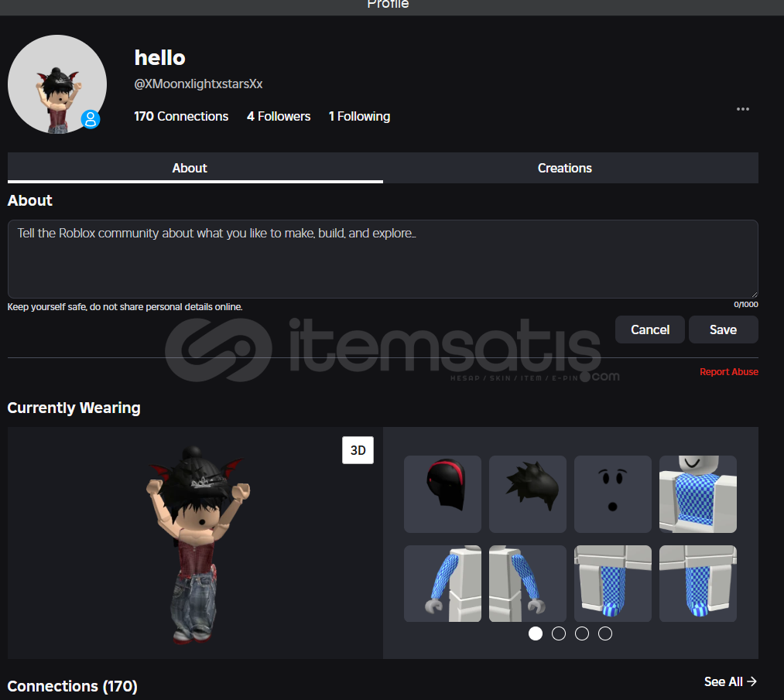This screenshot has height=700, width=784.
Task: Click the 0/1000 character counter
Action: click(746, 304)
